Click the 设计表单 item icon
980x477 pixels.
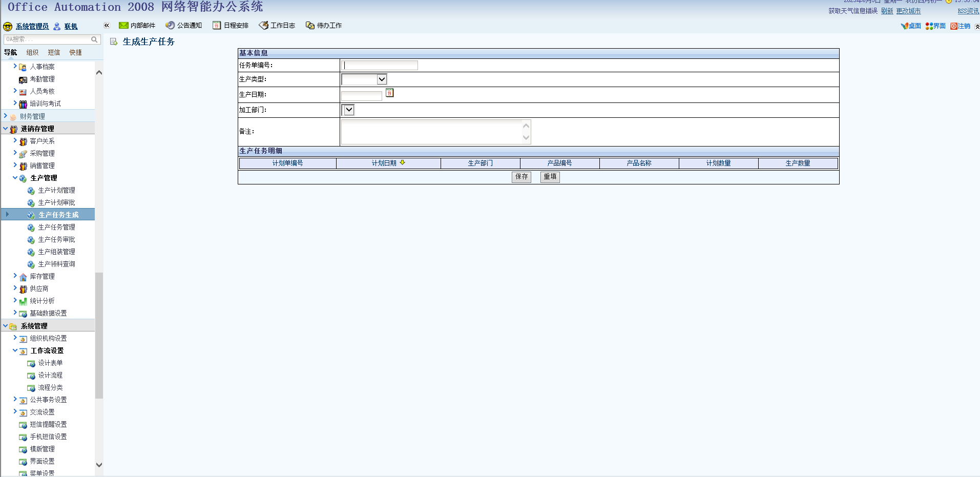(x=31, y=363)
